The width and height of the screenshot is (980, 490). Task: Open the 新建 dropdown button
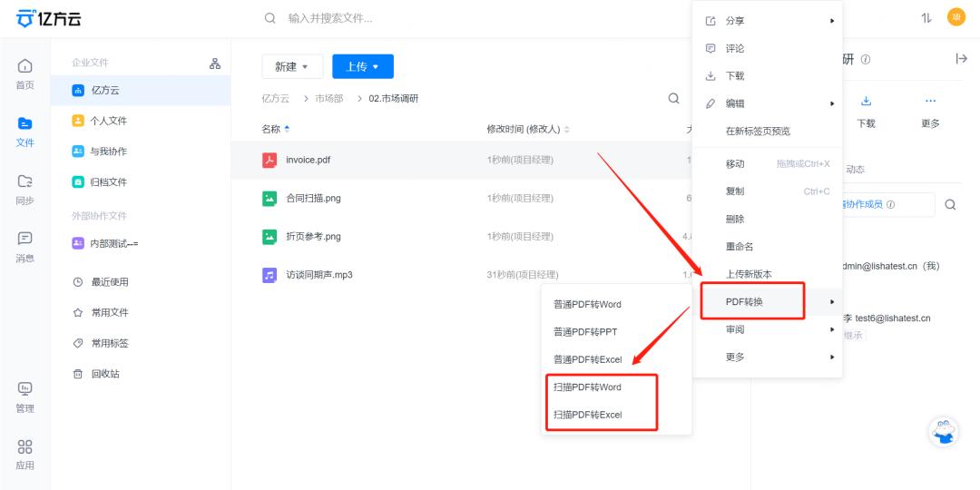[x=292, y=66]
